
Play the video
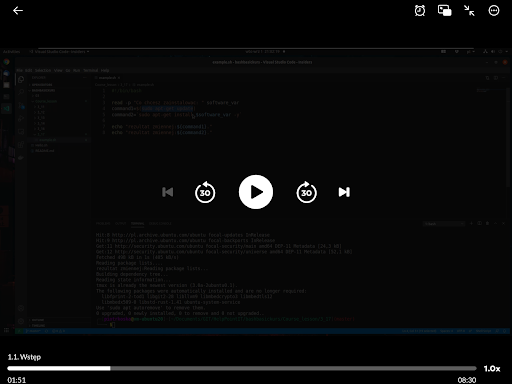point(256,192)
